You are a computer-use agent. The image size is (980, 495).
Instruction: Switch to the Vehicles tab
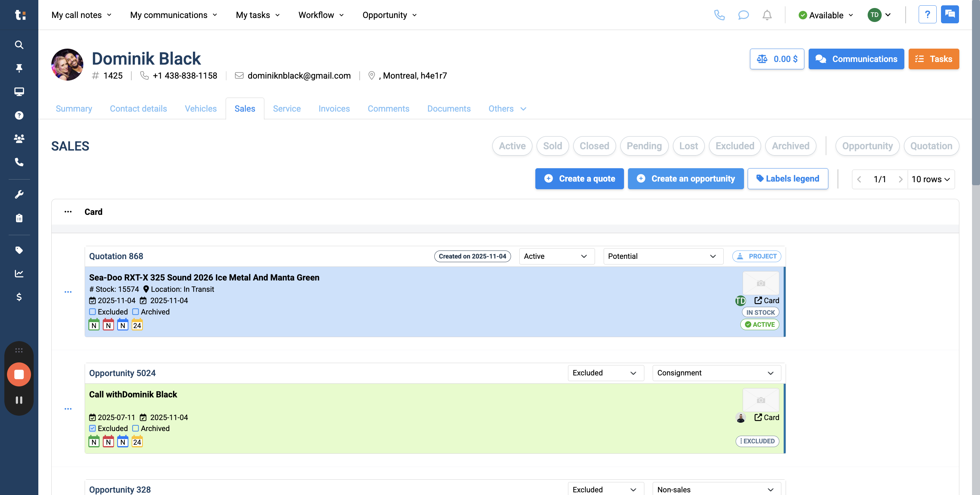[x=200, y=109]
